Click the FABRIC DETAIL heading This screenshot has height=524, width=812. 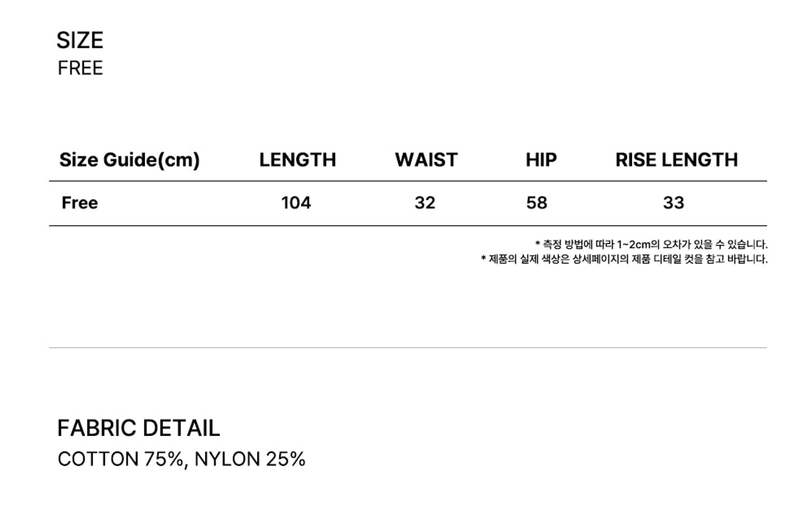138,428
